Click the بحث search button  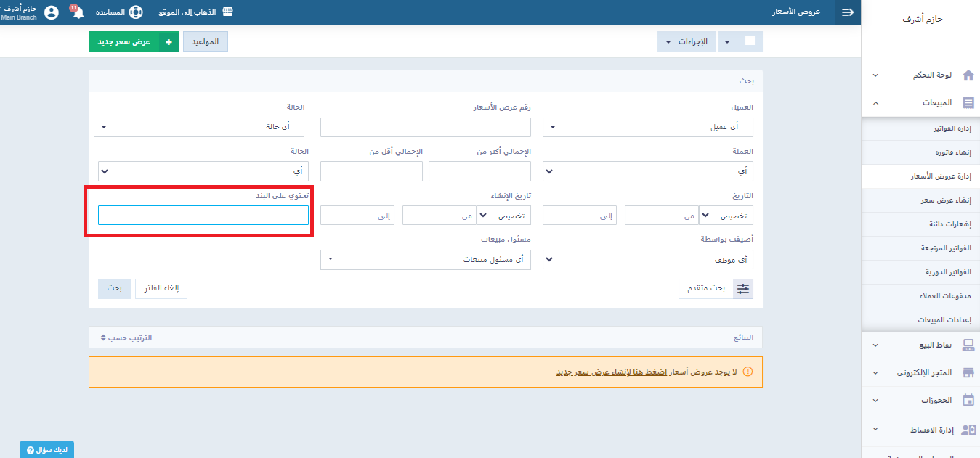pos(115,288)
